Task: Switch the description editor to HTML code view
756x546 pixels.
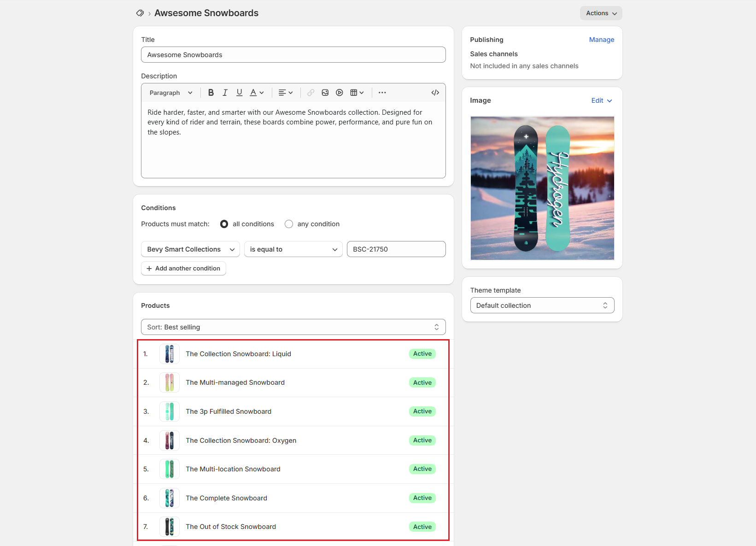Action: 435,93
